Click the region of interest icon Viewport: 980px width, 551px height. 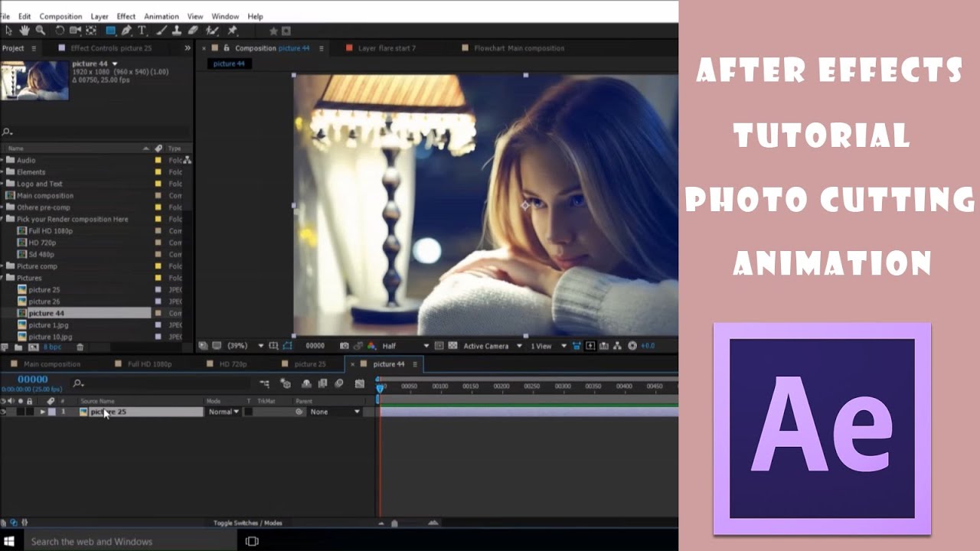pyautogui.click(x=439, y=346)
